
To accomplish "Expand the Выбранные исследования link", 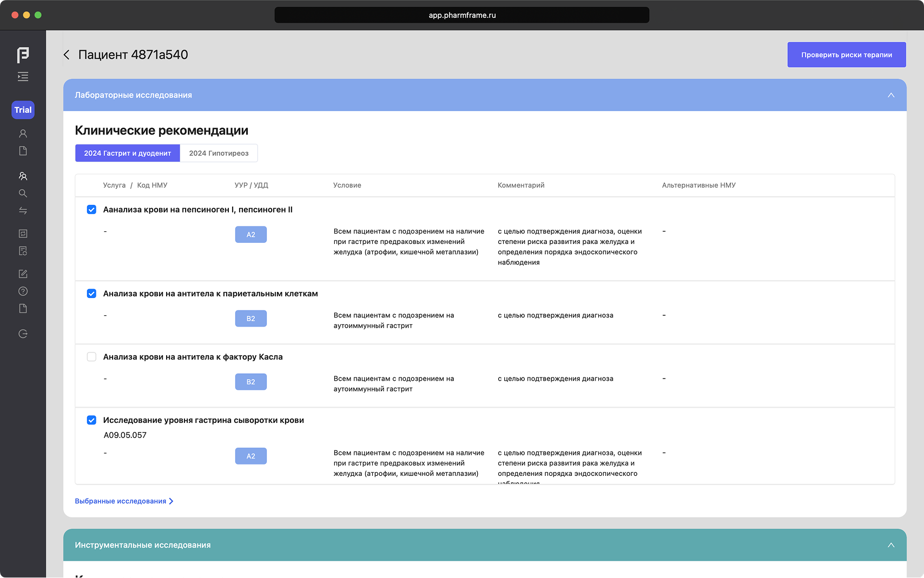I will (x=124, y=501).
